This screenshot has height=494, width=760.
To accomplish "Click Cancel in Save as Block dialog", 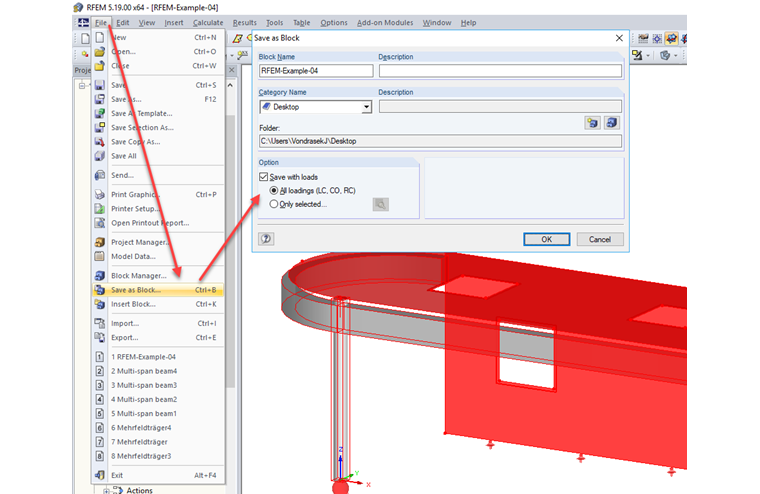I will click(600, 239).
